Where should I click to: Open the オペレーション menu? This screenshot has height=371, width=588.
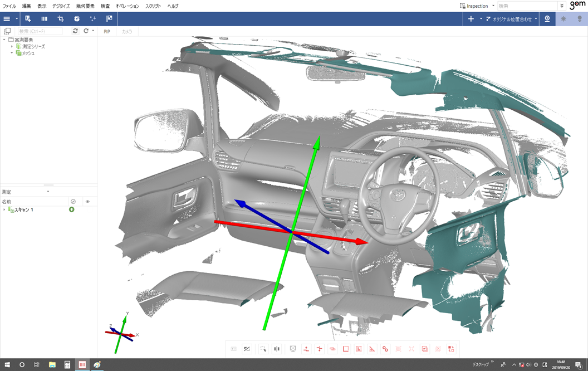[128, 6]
